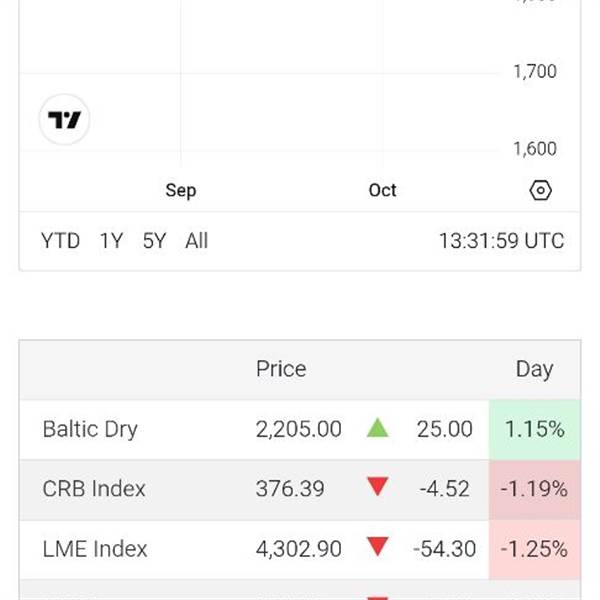The height and width of the screenshot is (600, 600).
Task: Open the LME Index link
Action: tap(95, 549)
